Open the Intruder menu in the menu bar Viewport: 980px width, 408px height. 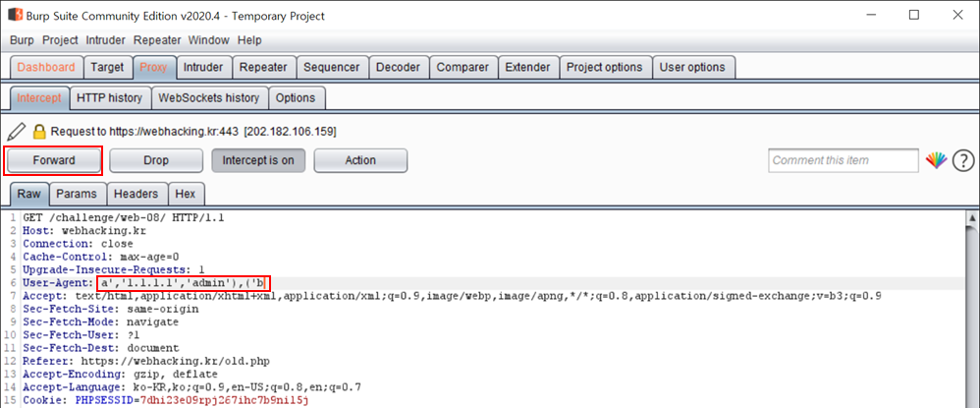(106, 40)
